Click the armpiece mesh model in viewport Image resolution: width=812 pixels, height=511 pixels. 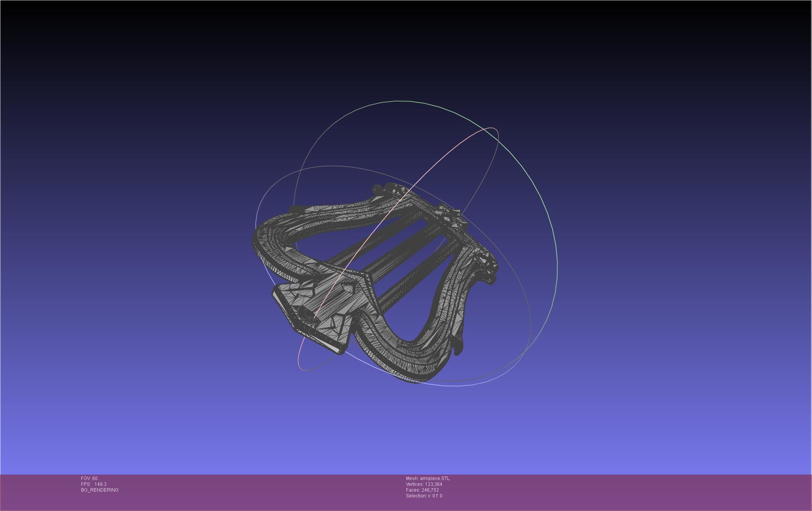tap(374, 283)
